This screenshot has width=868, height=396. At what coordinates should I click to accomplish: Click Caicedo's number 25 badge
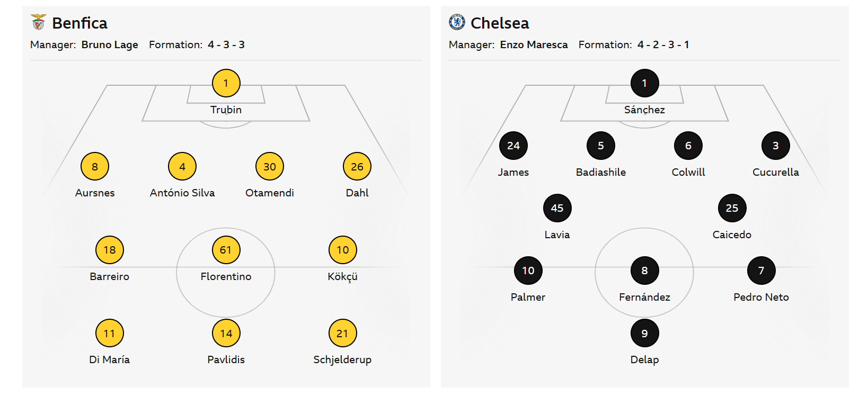[x=732, y=208]
